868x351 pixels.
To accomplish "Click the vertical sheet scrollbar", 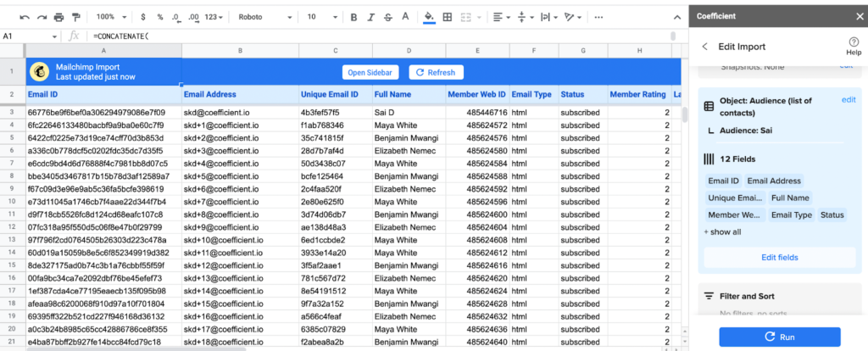I will point(685,114).
